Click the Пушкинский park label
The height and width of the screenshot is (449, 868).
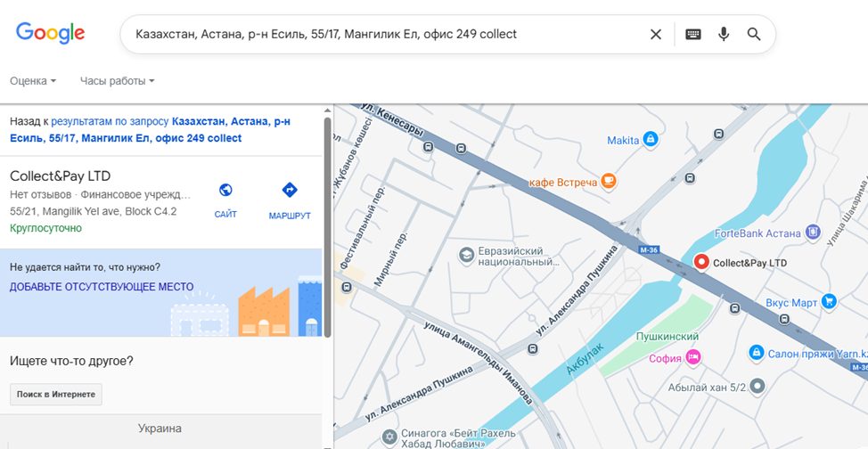tap(667, 336)
